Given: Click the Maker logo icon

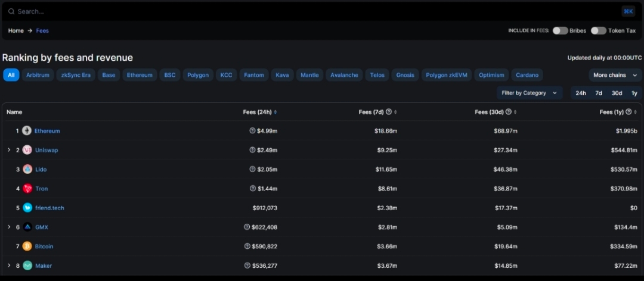Looking at the screenshot, I should (x=27, y=266).
